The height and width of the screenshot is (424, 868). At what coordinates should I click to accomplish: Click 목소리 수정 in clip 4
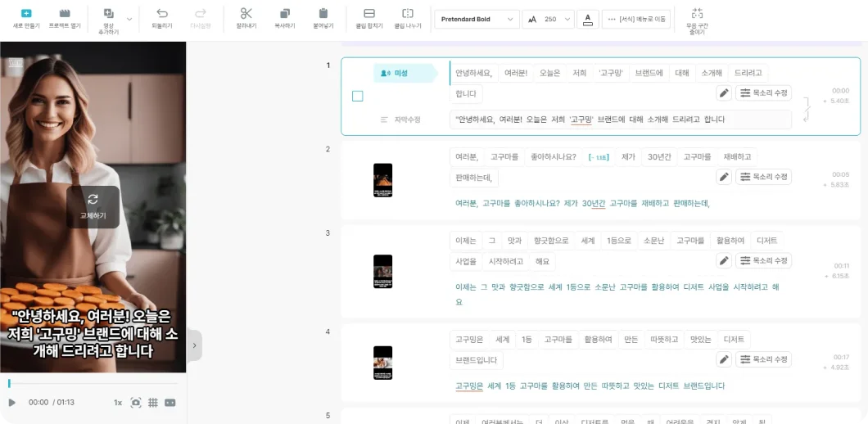pyautogui.click(x=763, y=359)
